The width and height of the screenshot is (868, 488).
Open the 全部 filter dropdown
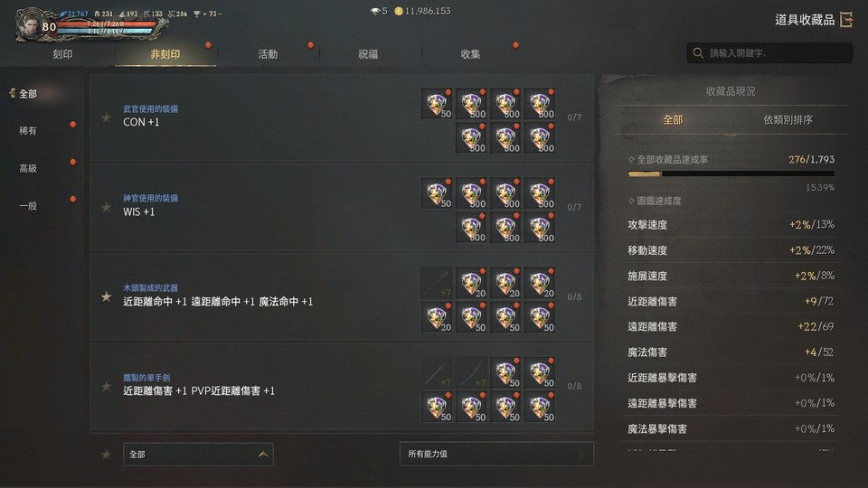pos(198,455)
